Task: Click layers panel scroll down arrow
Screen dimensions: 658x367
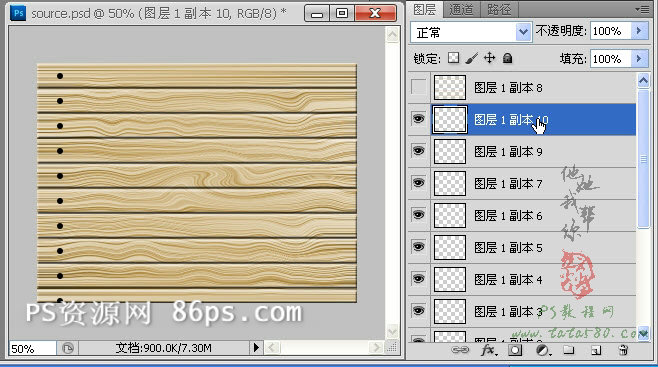Action: click(x=643, y=333)
